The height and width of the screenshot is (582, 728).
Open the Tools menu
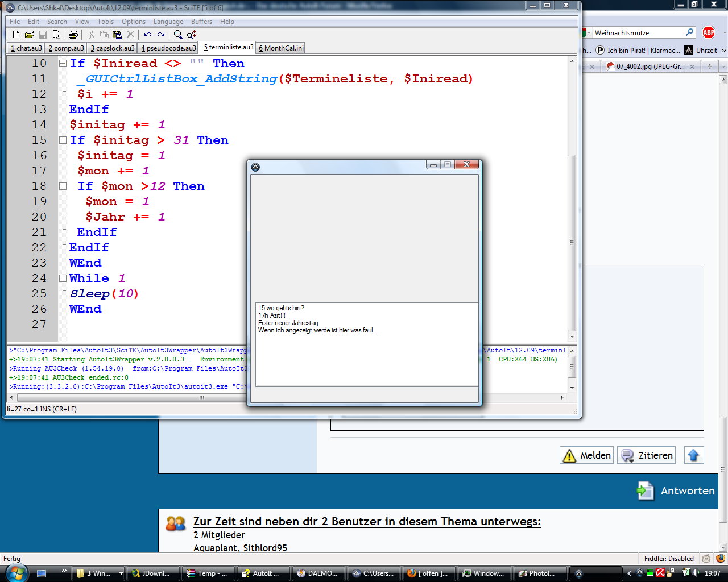[105, 22]
